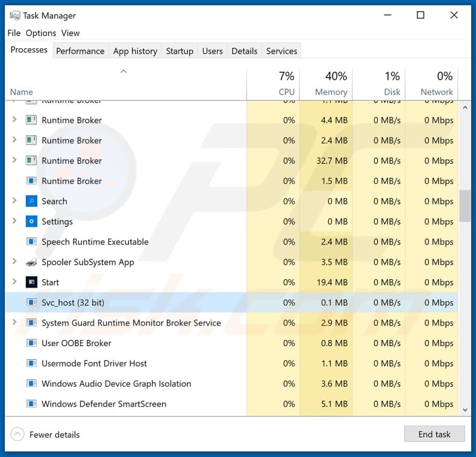Switch to the Startup tab
The image size is (476, 457).
pyautogui.click(x=180, y=51)
